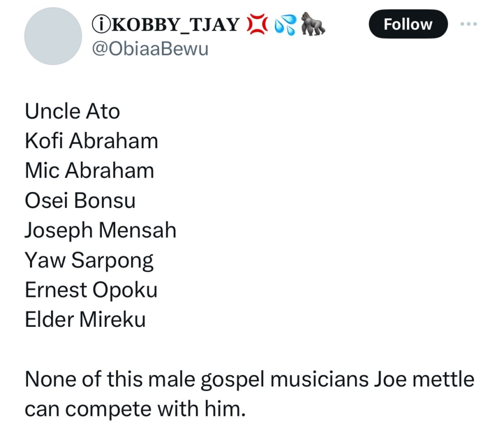Click the blue sweat droplets emoji
The image size is (504, 447).
coord(285,25)
